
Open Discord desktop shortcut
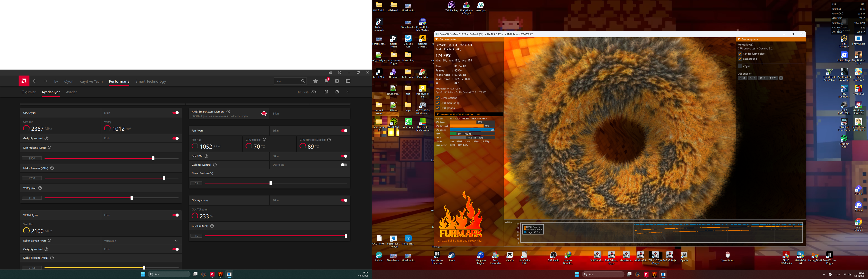click(858, 206)
